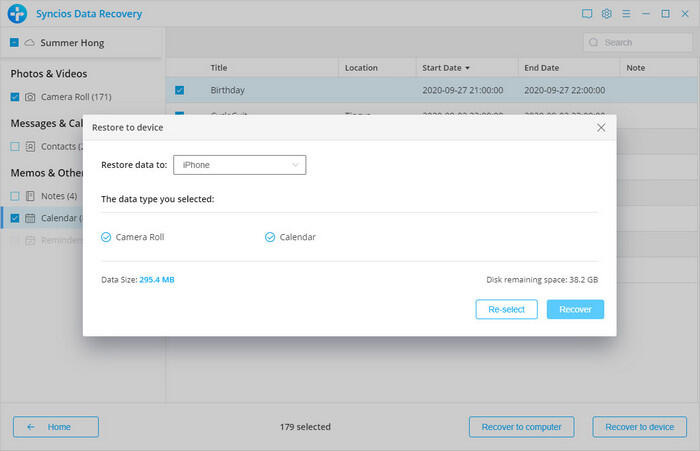Click the cloud icon beside Summer Hong
This screenshot has width=700, height=451.
(30, 43)
